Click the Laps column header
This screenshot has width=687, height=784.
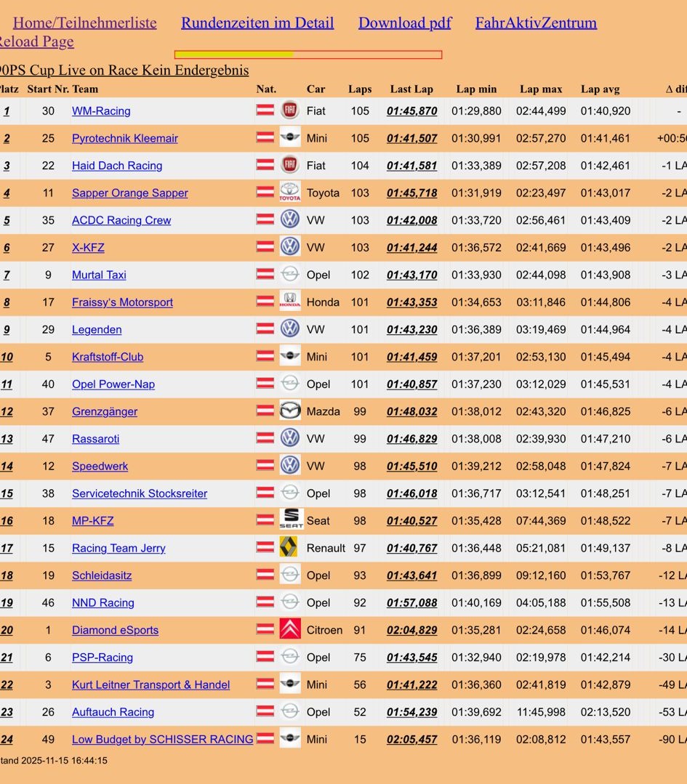[x=360, y=89]
